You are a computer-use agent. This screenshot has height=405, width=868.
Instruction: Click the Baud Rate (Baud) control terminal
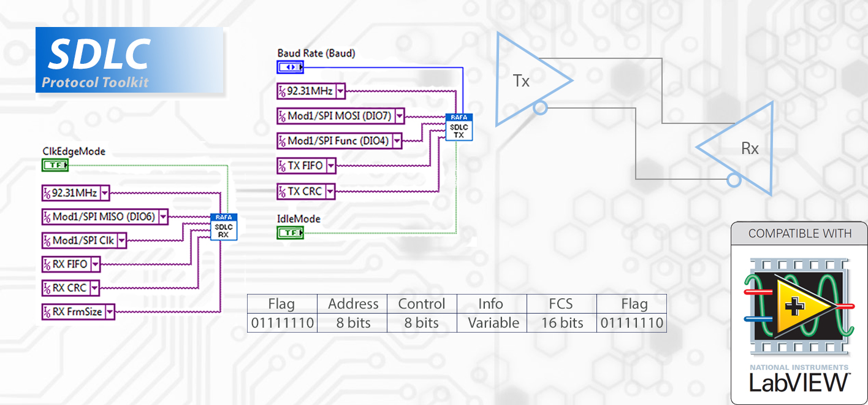(289, 66)
